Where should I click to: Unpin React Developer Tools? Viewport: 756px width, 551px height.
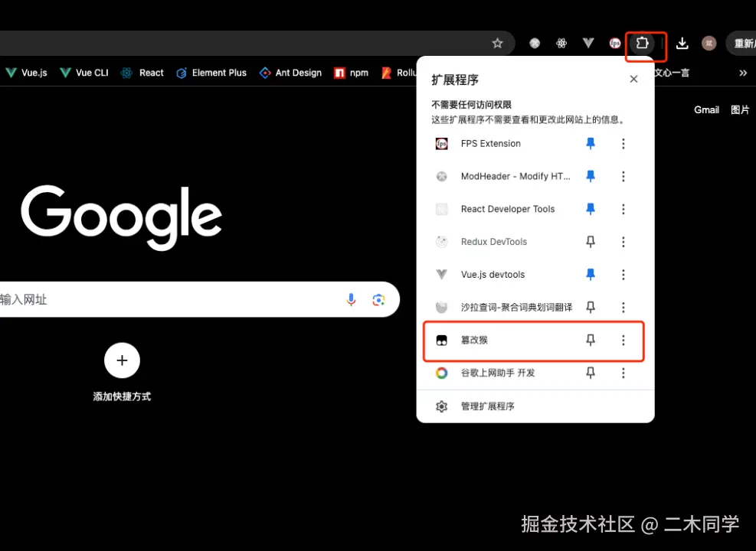tap(590, 209)
